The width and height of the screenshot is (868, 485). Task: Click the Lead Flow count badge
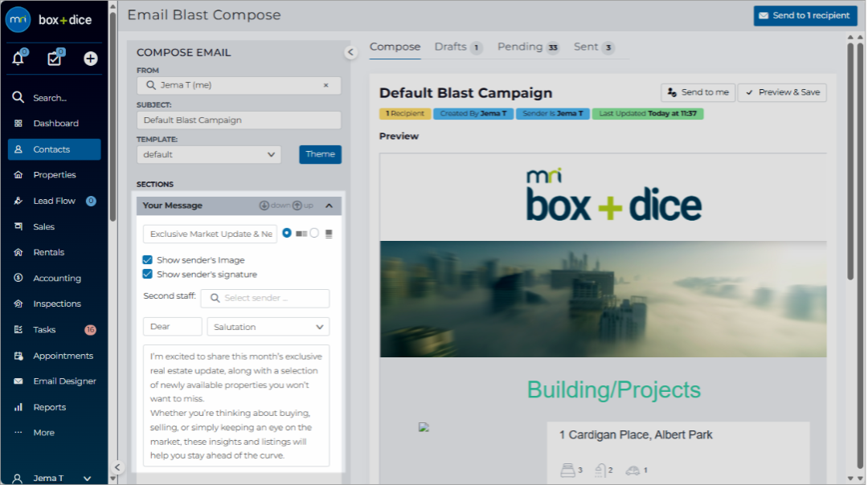tap(91, 201)
